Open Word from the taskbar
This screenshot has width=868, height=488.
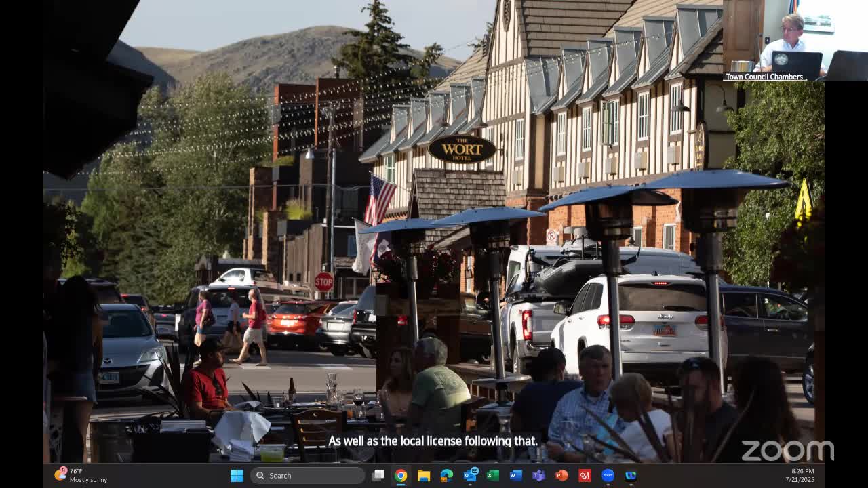[x=516, y=475]
